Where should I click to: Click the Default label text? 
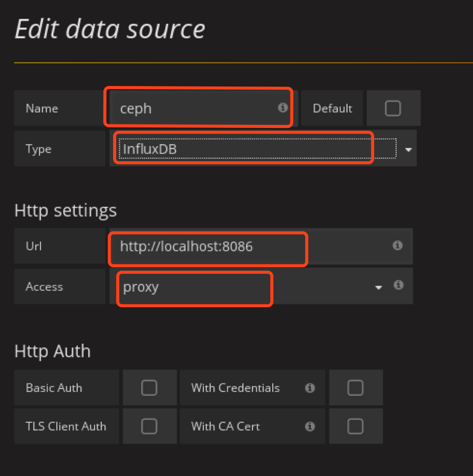click(x=332, y=109)
